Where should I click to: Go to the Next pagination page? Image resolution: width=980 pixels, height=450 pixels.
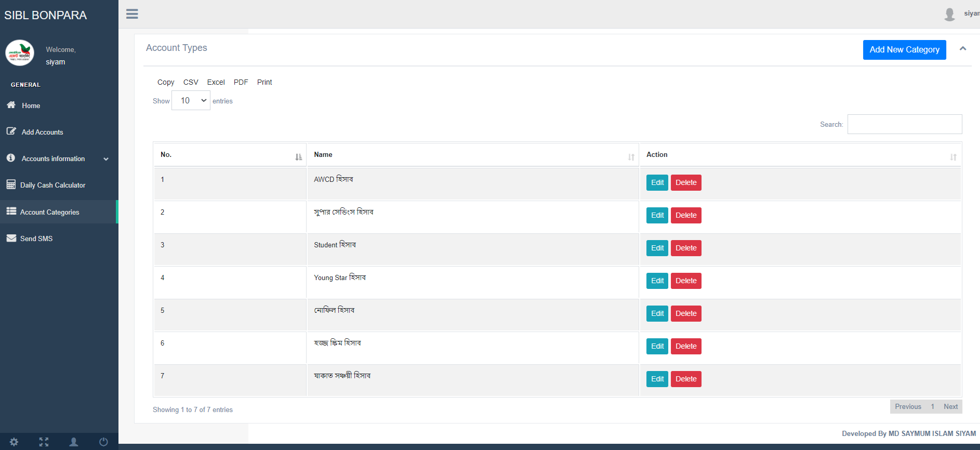coord(951,407)
